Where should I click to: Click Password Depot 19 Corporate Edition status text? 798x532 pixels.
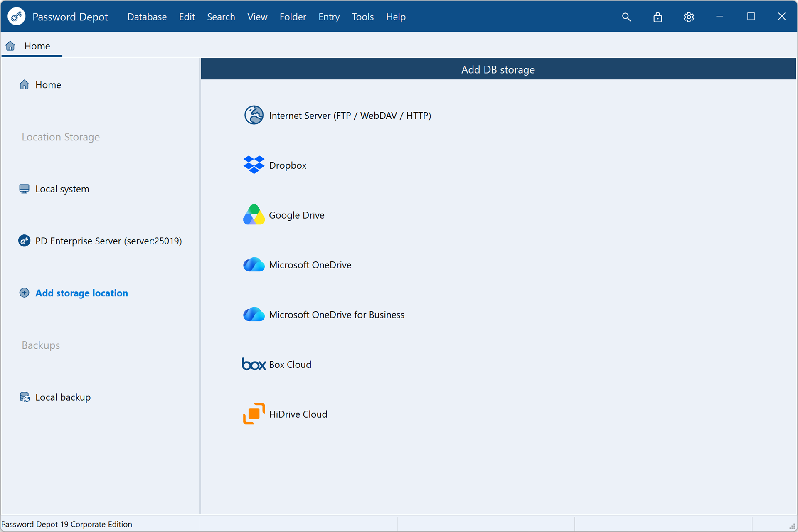pyautogui.click(x=67, y=525)
